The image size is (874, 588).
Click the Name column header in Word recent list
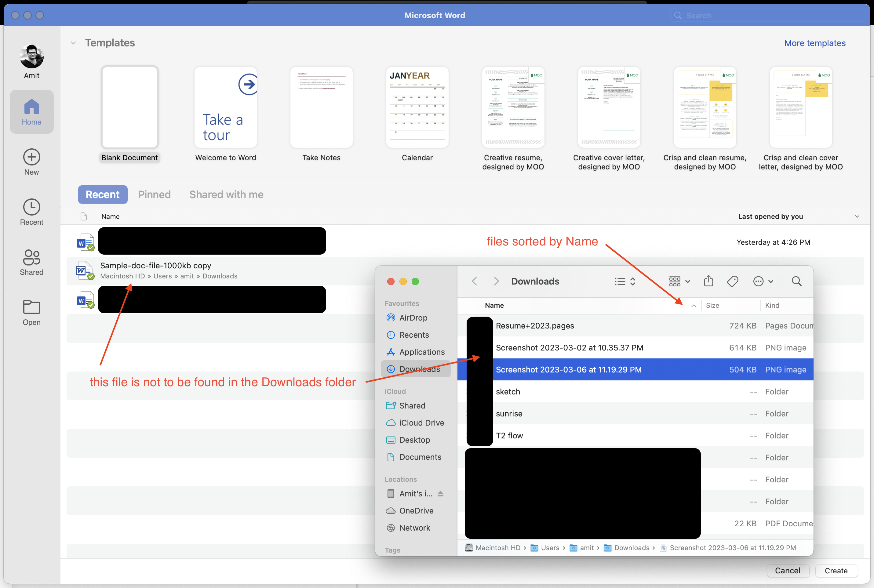click(x=110, y=216)
